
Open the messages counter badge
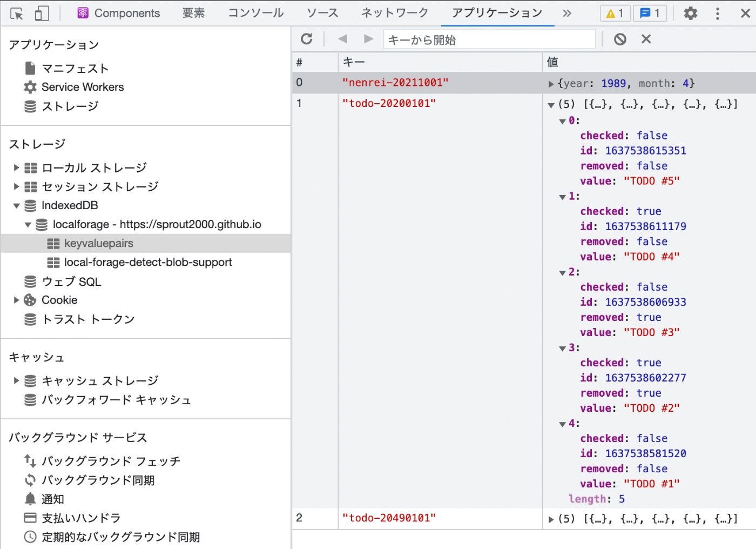pyautogui.click(x=650, y=14)
